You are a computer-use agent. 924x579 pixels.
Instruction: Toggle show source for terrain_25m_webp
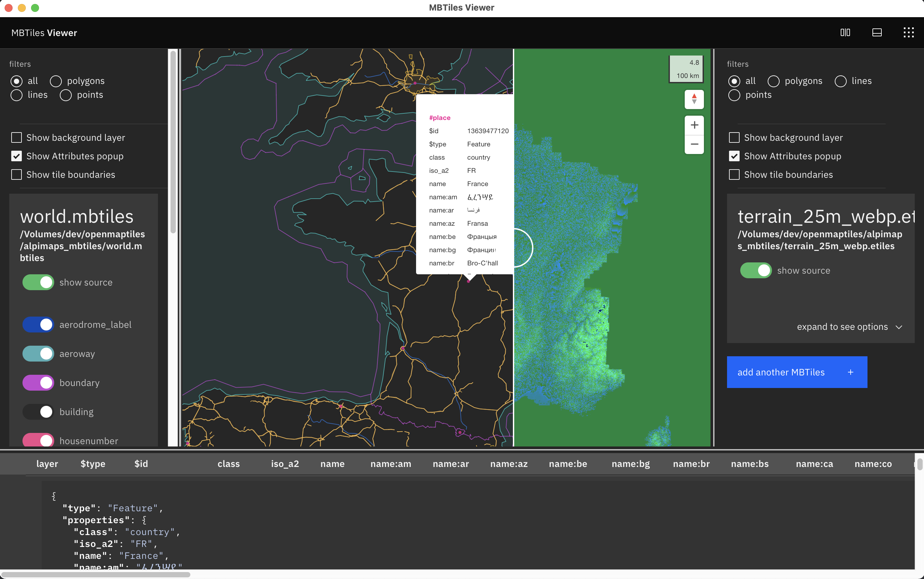[755, 270]
